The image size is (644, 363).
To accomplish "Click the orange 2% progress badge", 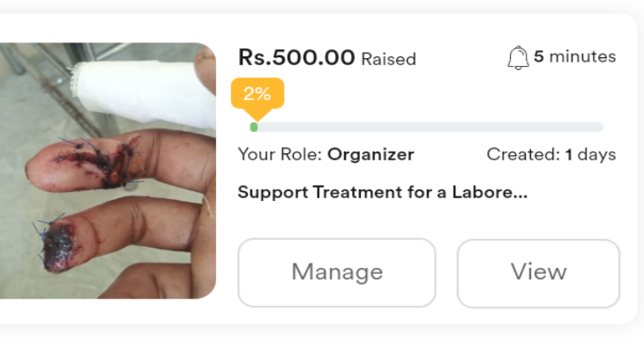I will click(x=257, y=93).
